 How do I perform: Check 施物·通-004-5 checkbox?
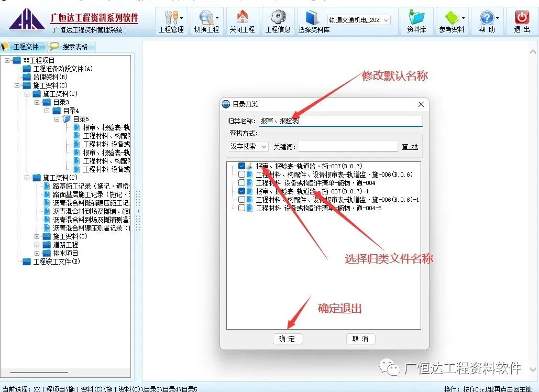[241, 208]
